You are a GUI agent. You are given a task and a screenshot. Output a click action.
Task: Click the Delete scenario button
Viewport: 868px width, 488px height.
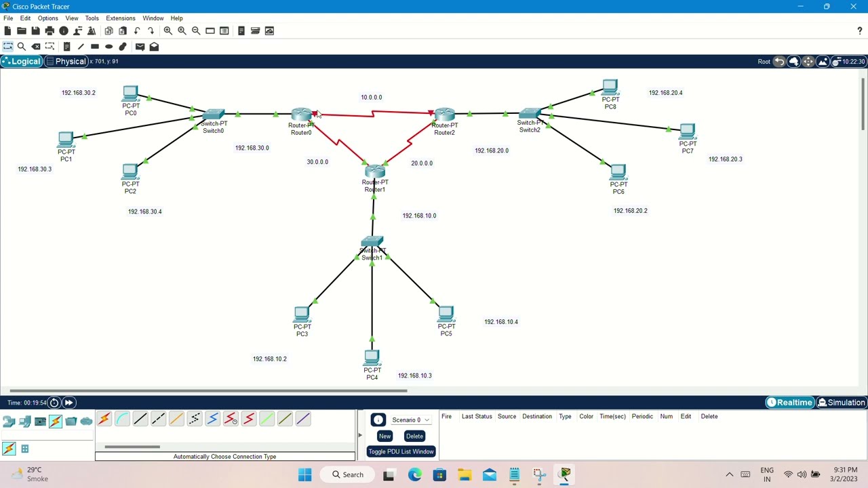pos(414,436)
